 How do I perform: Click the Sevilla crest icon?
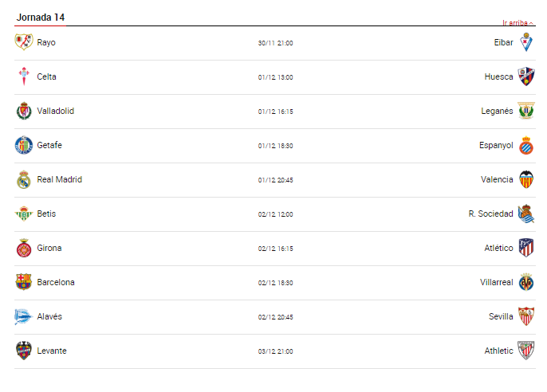click(526, 316)
